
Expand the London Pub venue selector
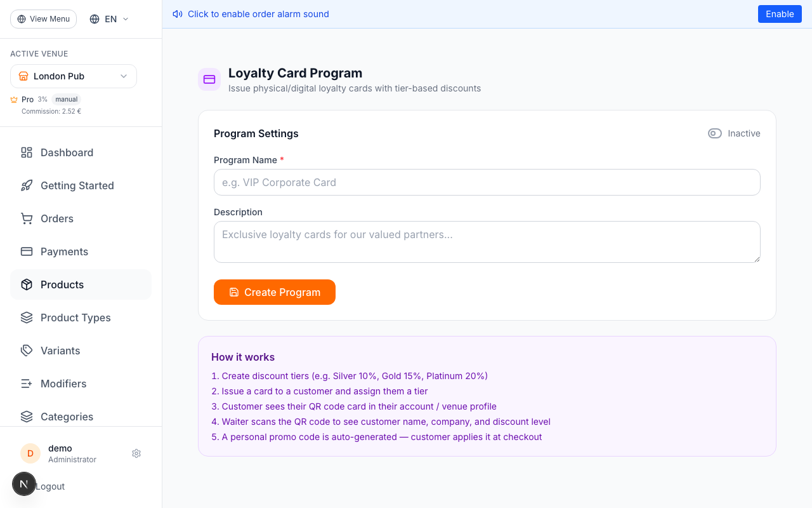point(73,76)
